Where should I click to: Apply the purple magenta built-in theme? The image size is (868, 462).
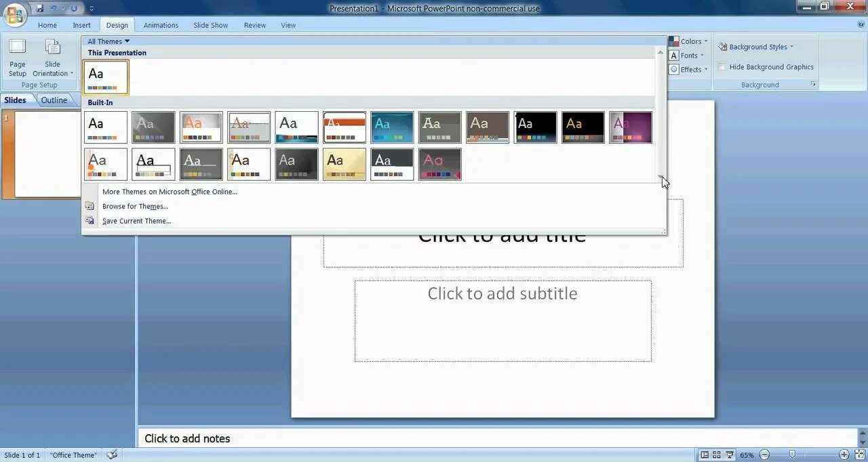pyautogui.click(x=631, y=127)
